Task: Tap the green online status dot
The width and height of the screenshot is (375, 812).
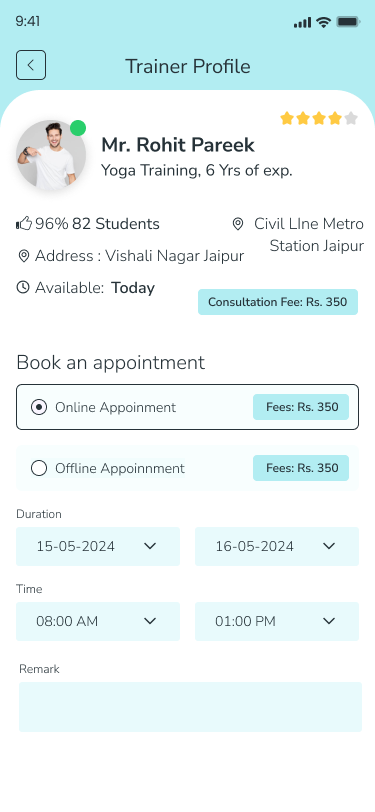Action: (x=78, y=128)
